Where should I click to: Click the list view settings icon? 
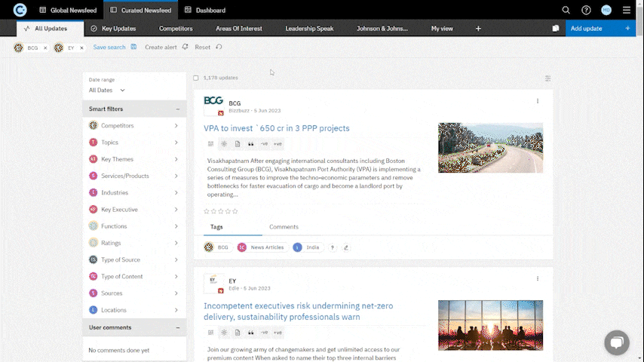(x=547, y=78)
